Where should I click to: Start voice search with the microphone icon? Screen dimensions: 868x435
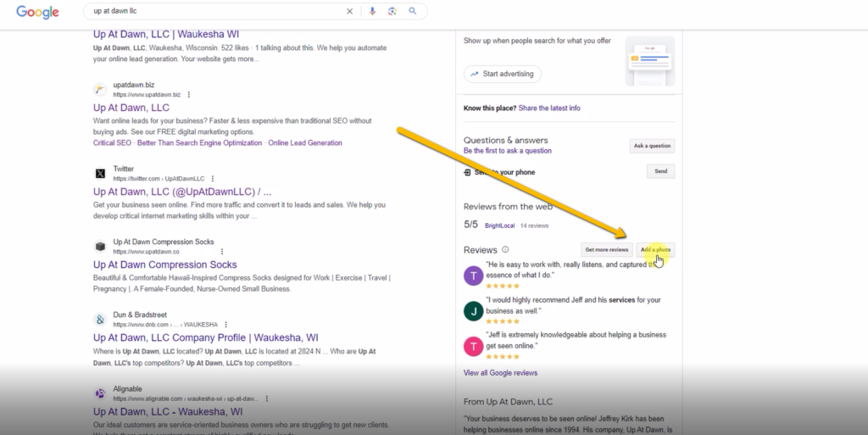pyautogui.click(x=372, y=11)
